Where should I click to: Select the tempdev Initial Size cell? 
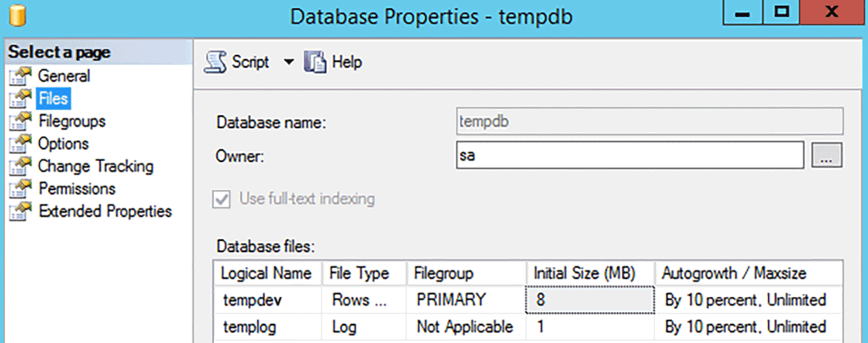[x=589, y=299]
